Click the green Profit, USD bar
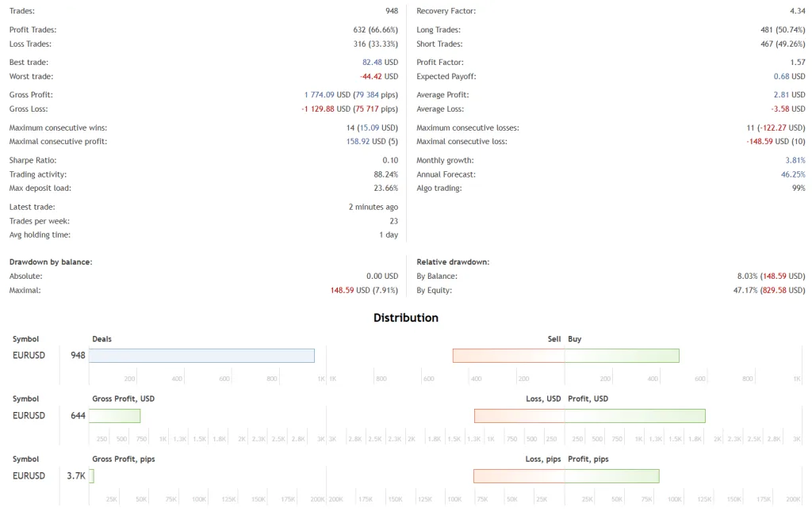Image resolution: width=812 pixels, height=511 pixels. point(634,416)
